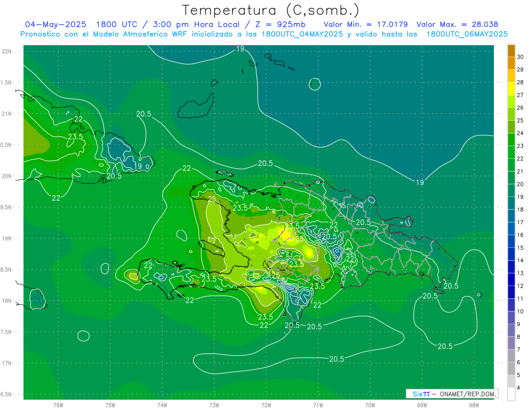
Task: Click longitude axis label '74W'
Action: click(x=162, y=405)
